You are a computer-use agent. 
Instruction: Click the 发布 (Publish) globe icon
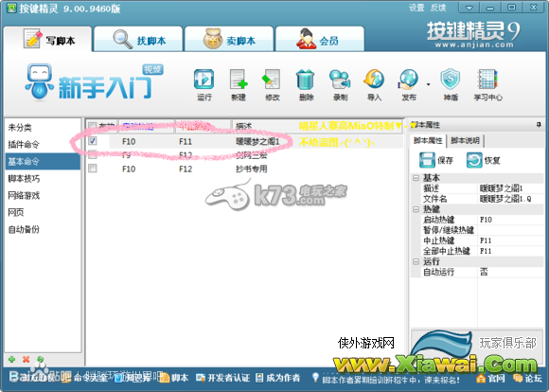(x=408, y=80)
